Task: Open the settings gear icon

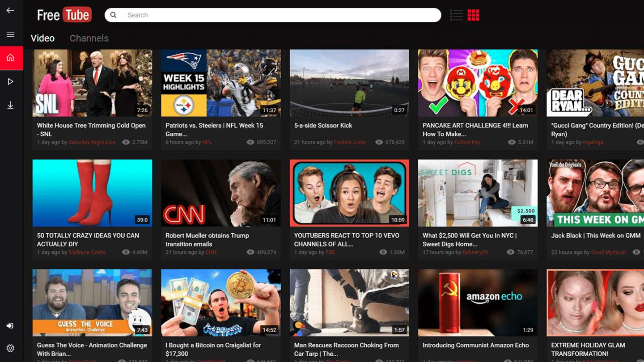Action: (10, 348)
